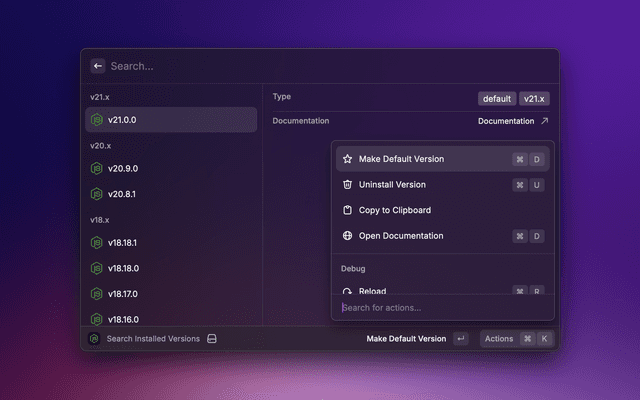
Task: Click the main Search field at the top
Action: click(x=320, y=66)
